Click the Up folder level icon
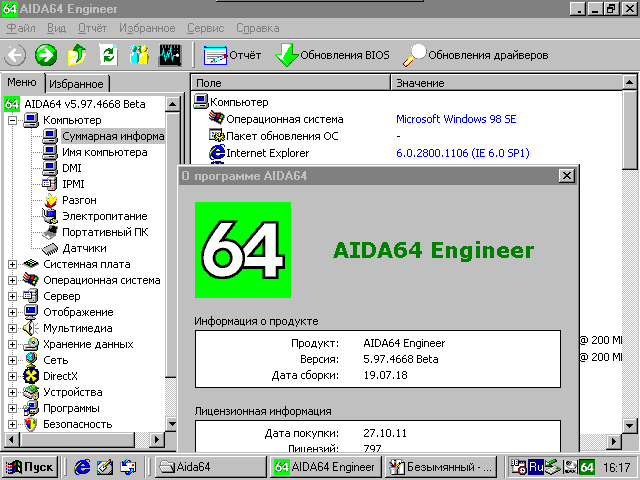Image resolution: width=640 pixels, height=480 pixels. pos(77,55)
